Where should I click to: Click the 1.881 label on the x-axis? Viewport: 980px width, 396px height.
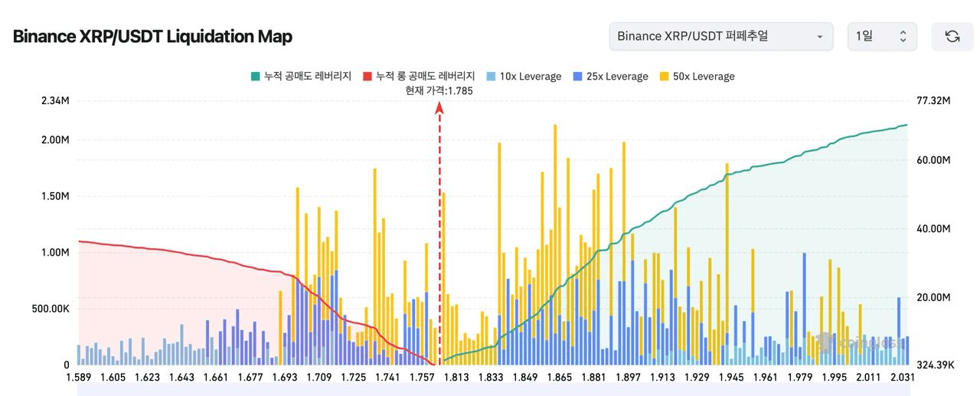tap(593, 377)
